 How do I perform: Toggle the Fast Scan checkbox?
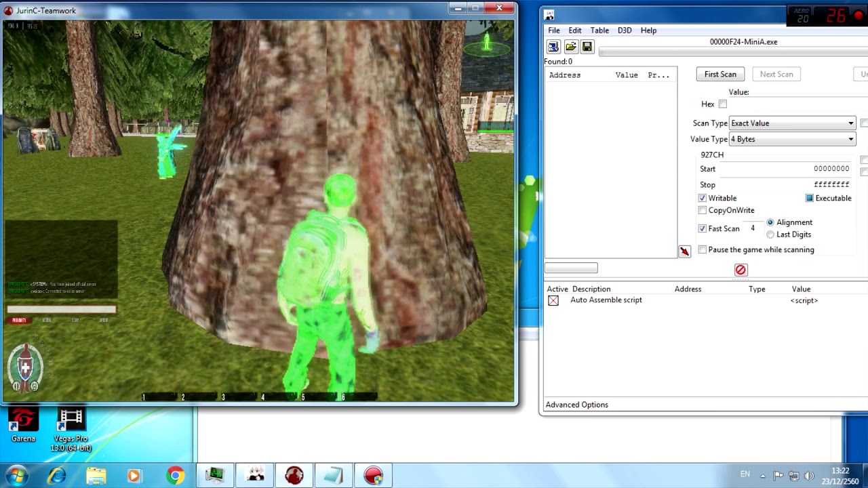tap(702, 228)
